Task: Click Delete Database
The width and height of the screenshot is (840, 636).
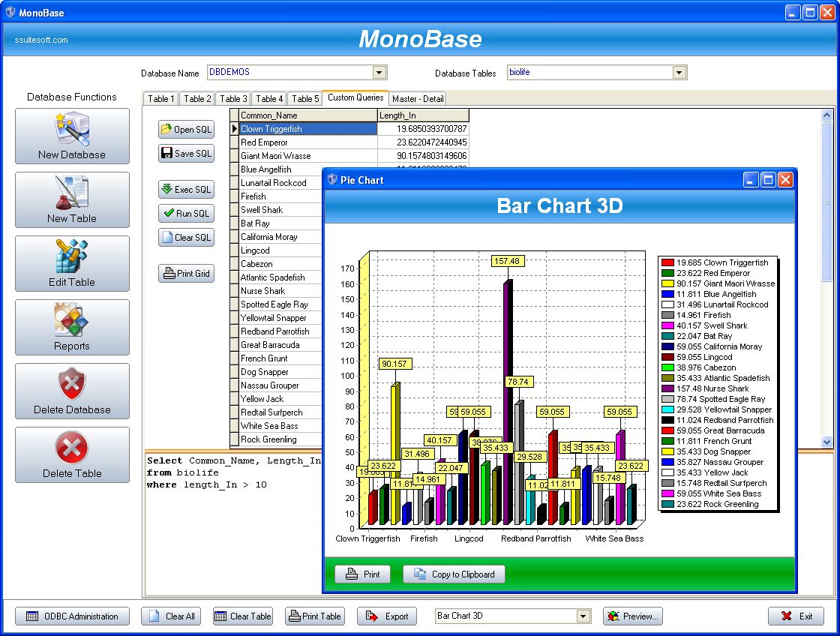Action: [x=71, y=391]
